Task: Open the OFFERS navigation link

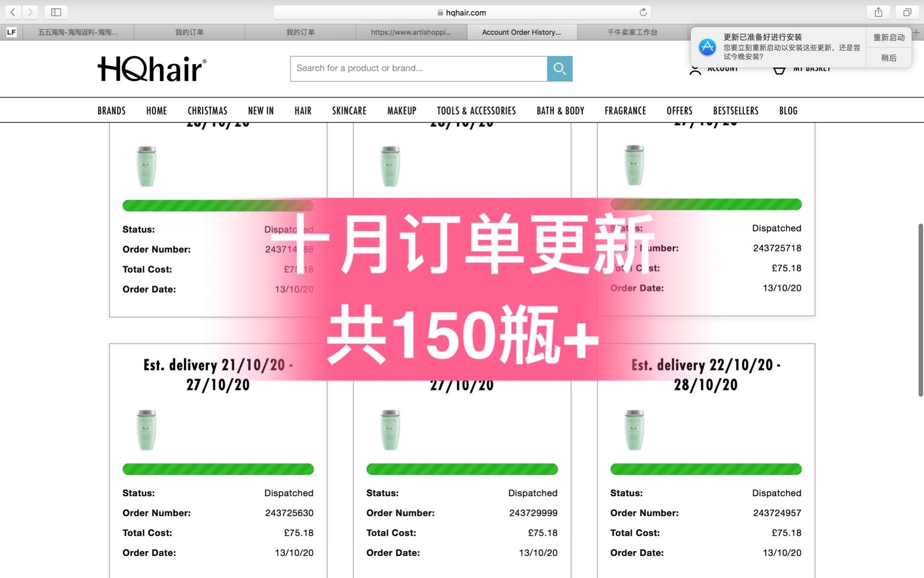Action: (x=679, y=111)
